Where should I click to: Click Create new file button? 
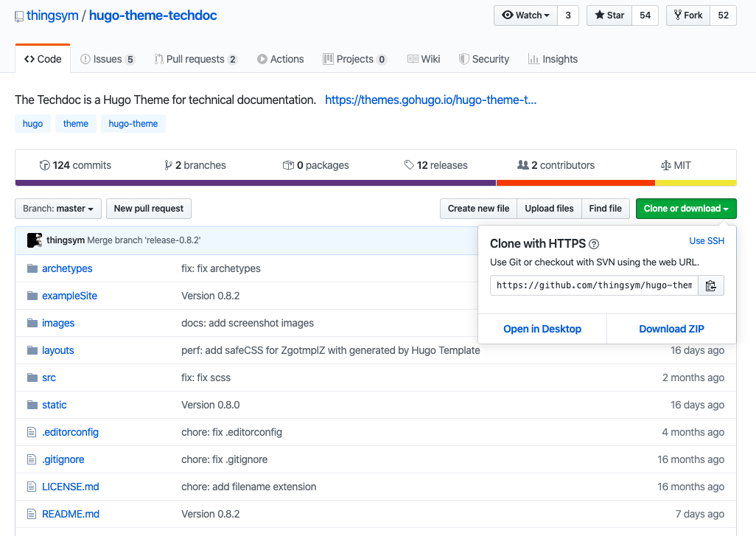(x=478, y=209)
